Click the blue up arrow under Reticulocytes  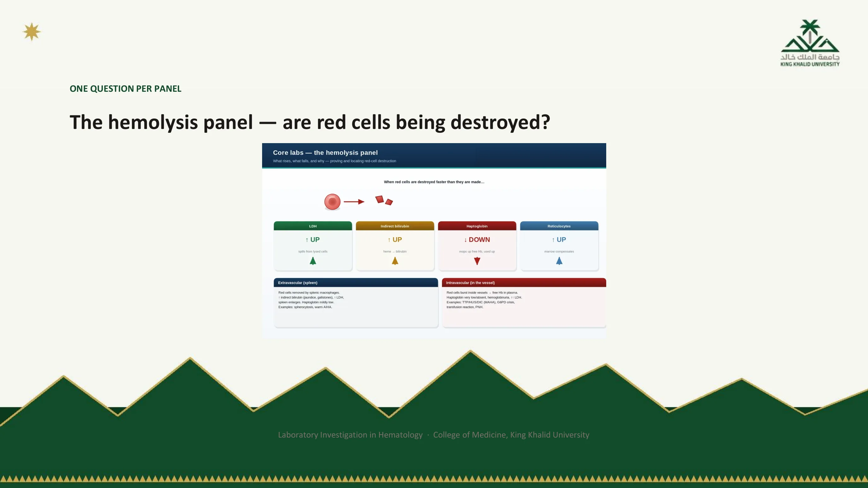coord(559,261)
